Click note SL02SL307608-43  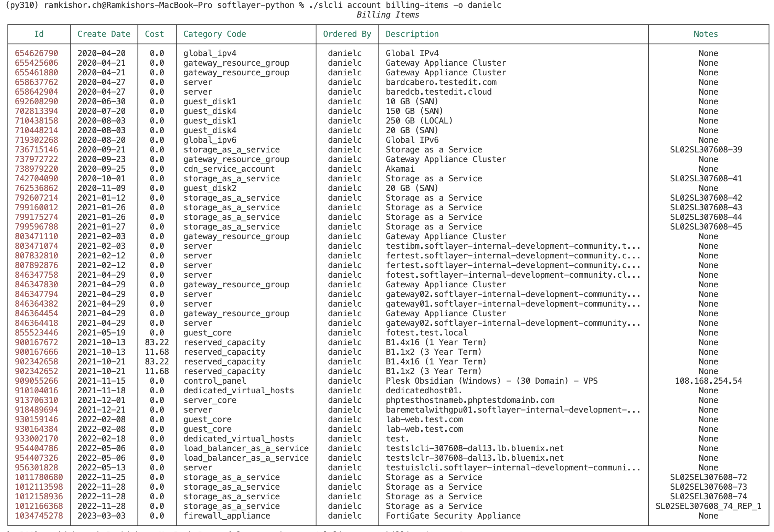tap(706, 208)
